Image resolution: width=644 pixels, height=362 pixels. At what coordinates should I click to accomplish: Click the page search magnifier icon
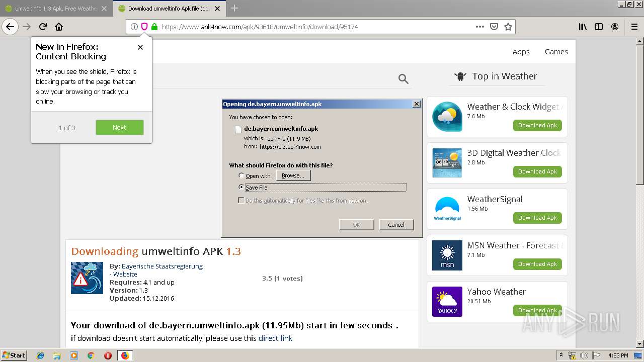pos(403,78)
